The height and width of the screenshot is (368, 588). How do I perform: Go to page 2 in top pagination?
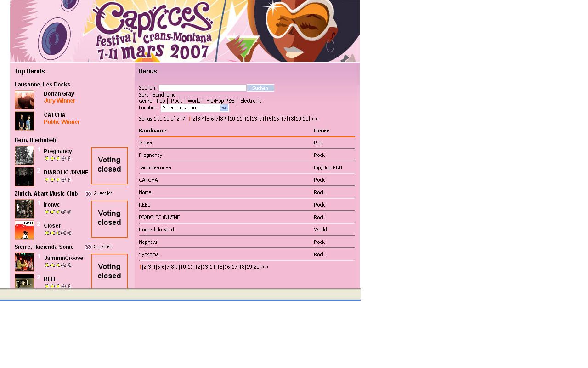click(194, 119)
